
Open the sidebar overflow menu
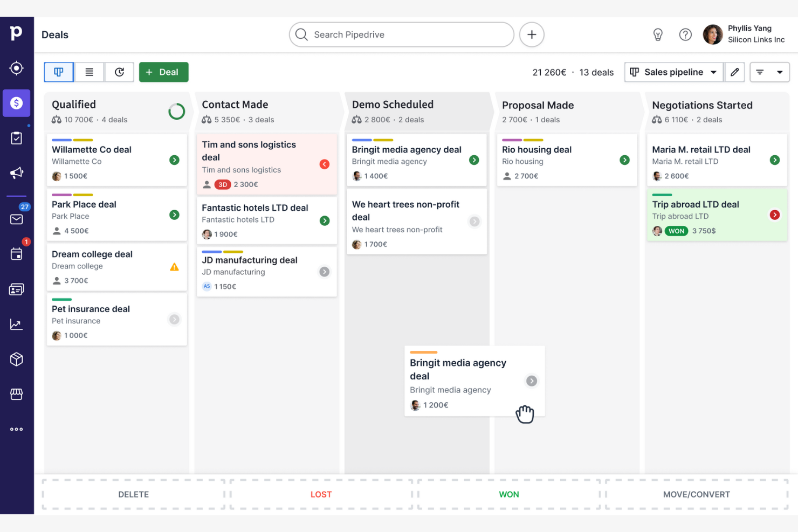(x=16, y=429)
